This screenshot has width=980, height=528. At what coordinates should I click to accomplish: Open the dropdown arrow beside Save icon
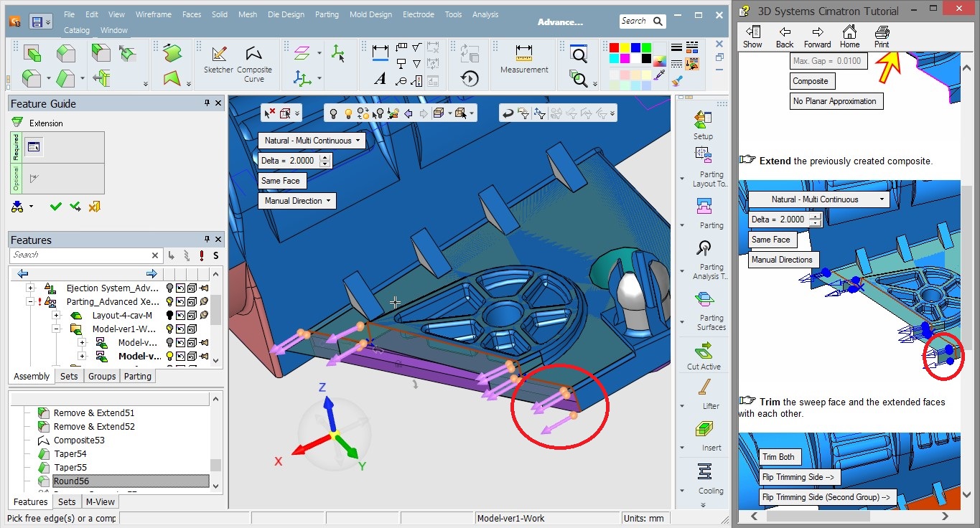(x=48, y=22)
